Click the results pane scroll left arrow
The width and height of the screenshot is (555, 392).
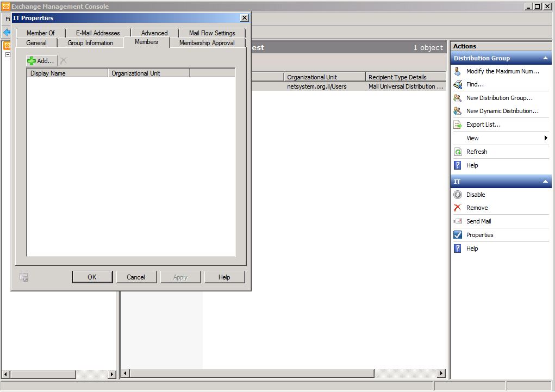point(126,373)
